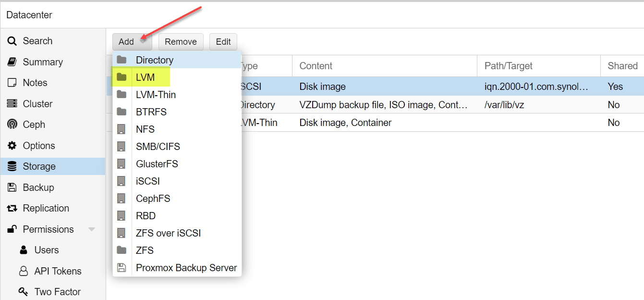
Task: Open the Add storage dropdown arrow
Action: coord(142,42)
